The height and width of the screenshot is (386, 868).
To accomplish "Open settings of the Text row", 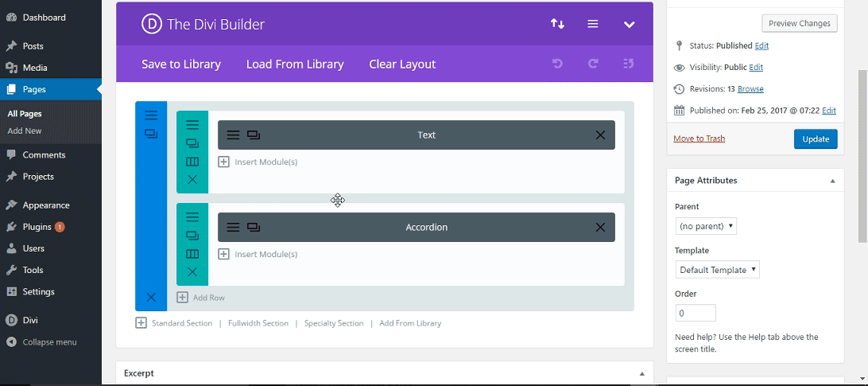I will (x=192, y=125).
